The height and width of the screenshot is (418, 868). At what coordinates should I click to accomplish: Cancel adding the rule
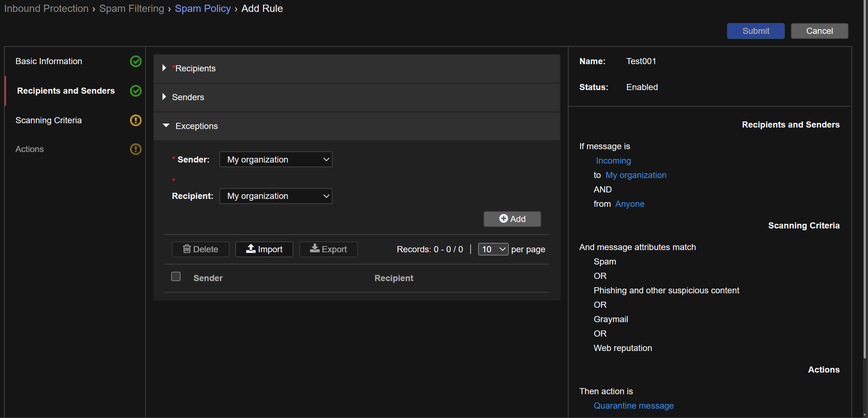coord(819,31)
